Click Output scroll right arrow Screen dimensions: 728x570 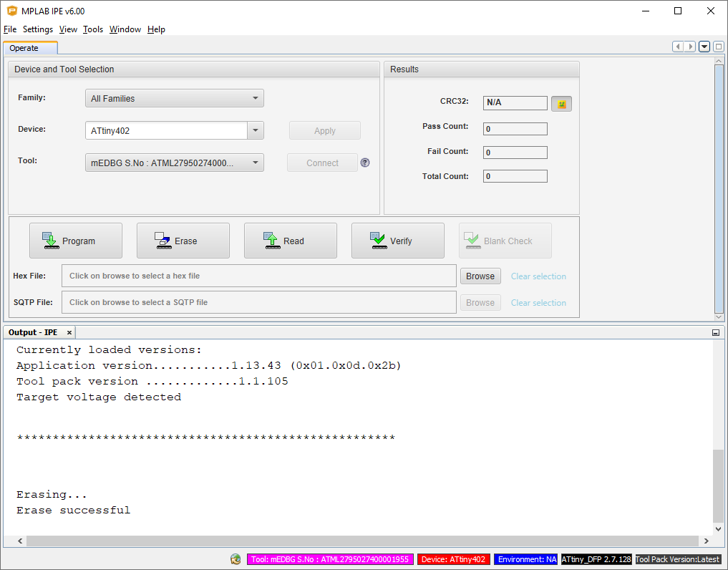tap(707, 541)
